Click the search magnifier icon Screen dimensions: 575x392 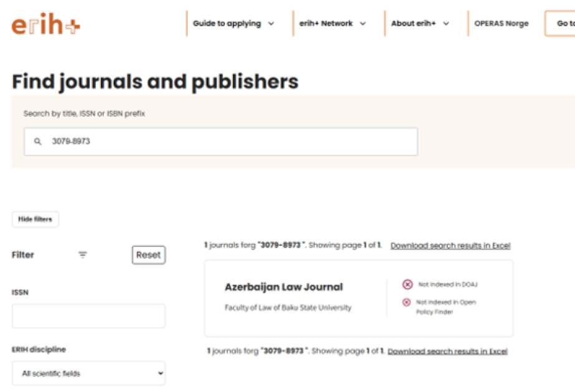point(38,141)
